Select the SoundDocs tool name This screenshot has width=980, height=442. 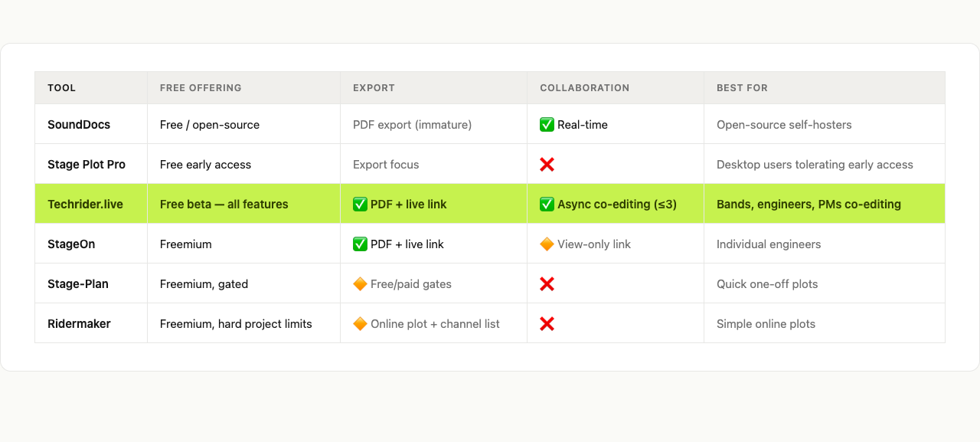pyautogui.click(x=79, y=125)
